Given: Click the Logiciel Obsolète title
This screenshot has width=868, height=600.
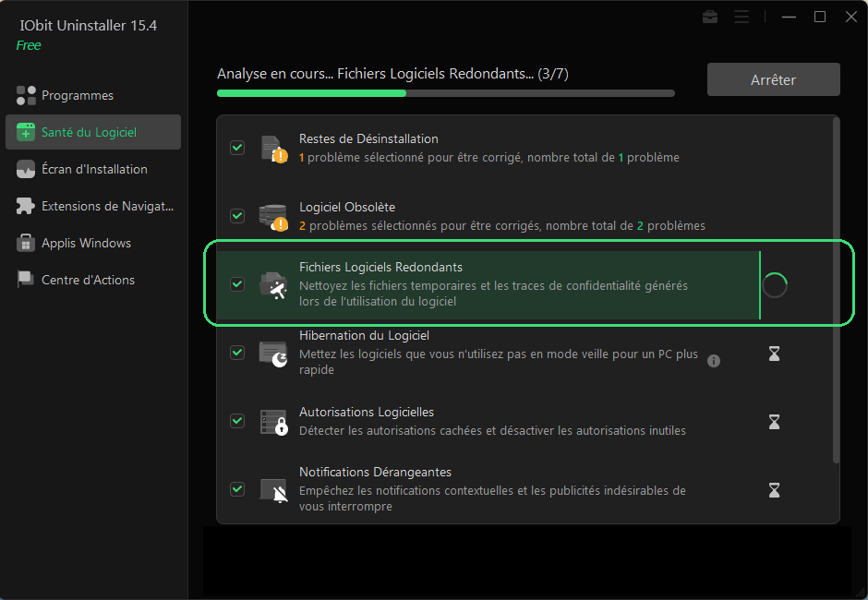Looking at the screenshot, I should point(347,207).
